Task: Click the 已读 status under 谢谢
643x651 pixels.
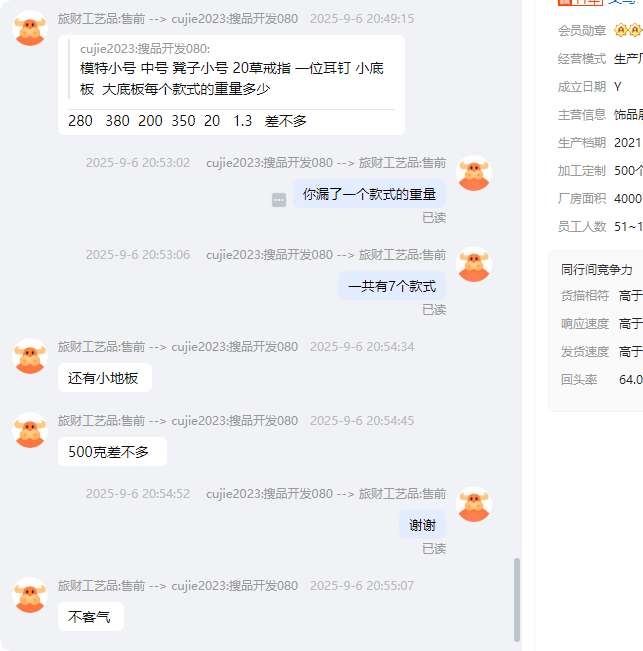Action: click(434, 548)
